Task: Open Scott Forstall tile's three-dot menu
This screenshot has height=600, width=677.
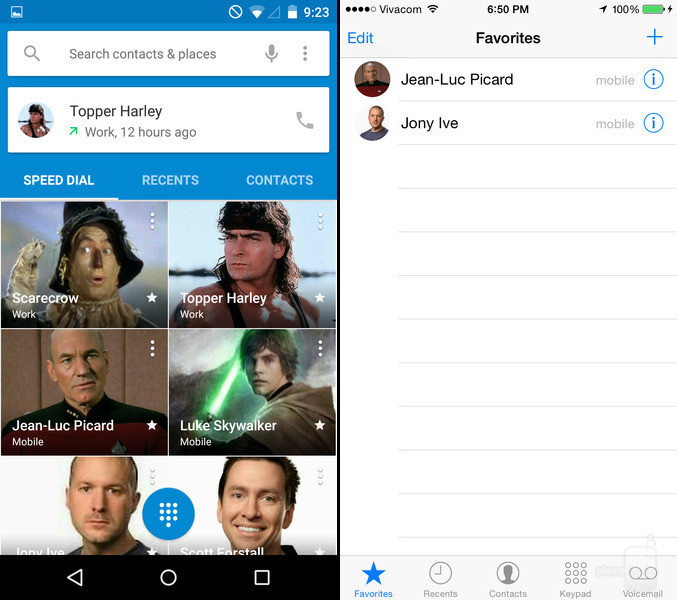Action: coord(320,476)
